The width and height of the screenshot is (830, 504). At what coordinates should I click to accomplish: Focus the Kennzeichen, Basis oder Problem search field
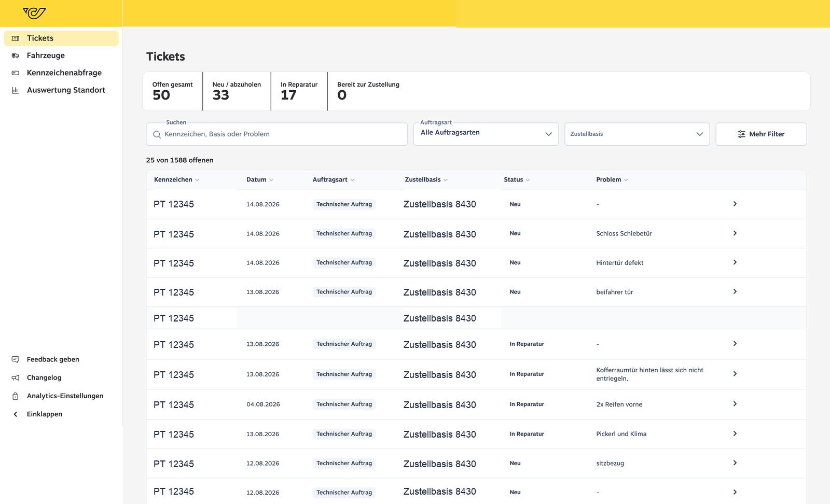click(276, 134)
